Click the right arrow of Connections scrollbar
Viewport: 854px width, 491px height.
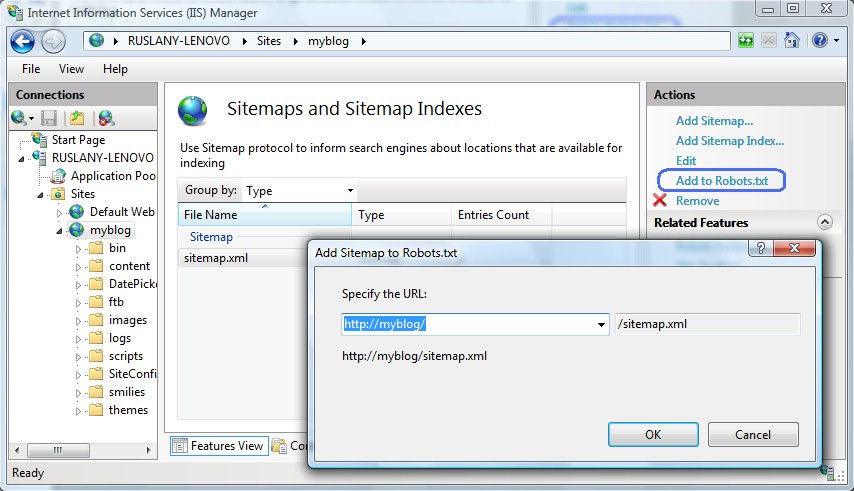148,450
